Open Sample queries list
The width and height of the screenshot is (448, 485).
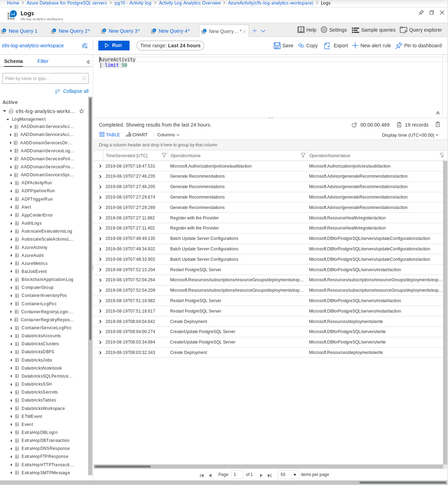373,30
